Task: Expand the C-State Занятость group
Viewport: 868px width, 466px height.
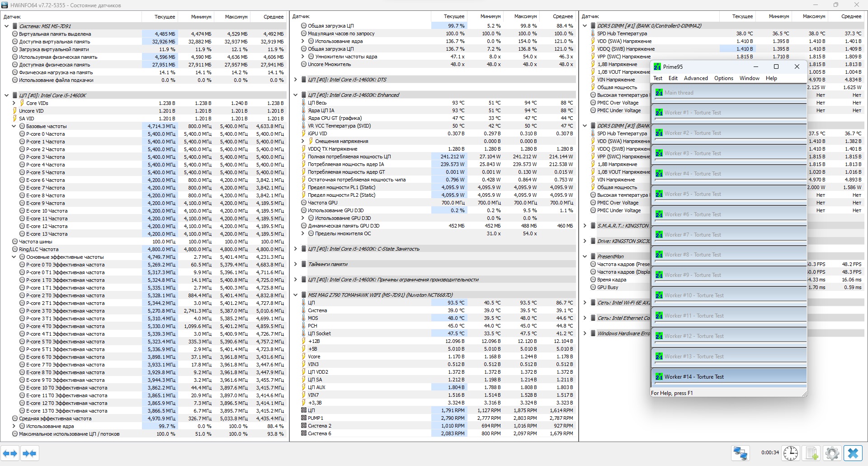Action: (x=295, y=249)
